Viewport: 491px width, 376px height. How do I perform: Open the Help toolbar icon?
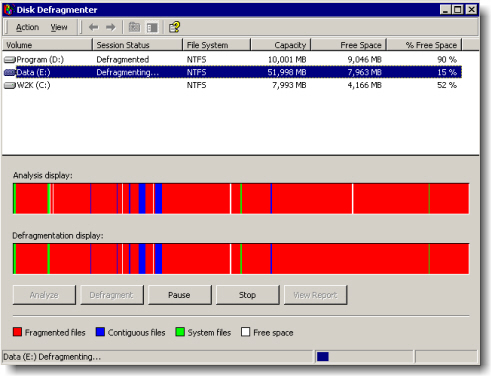174,27
